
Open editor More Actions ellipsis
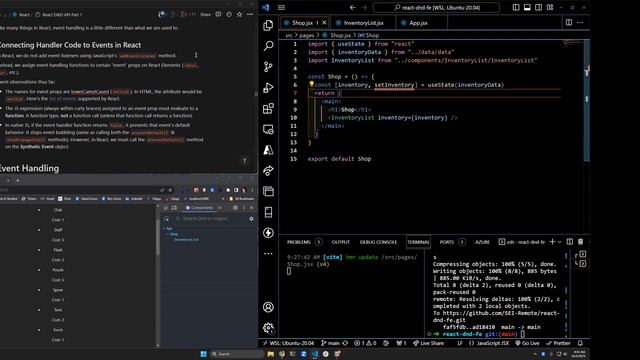pos(580,22)
